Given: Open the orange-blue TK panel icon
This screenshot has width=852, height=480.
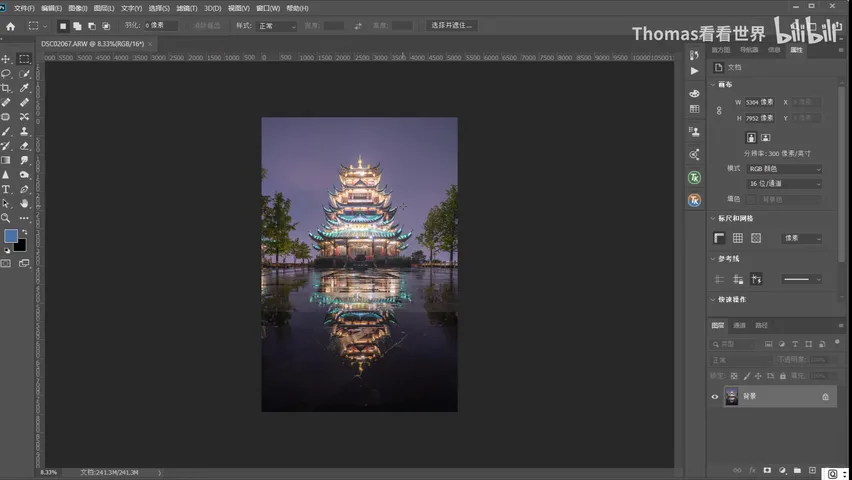Looking at the screenshot, I should coord(694,200).
